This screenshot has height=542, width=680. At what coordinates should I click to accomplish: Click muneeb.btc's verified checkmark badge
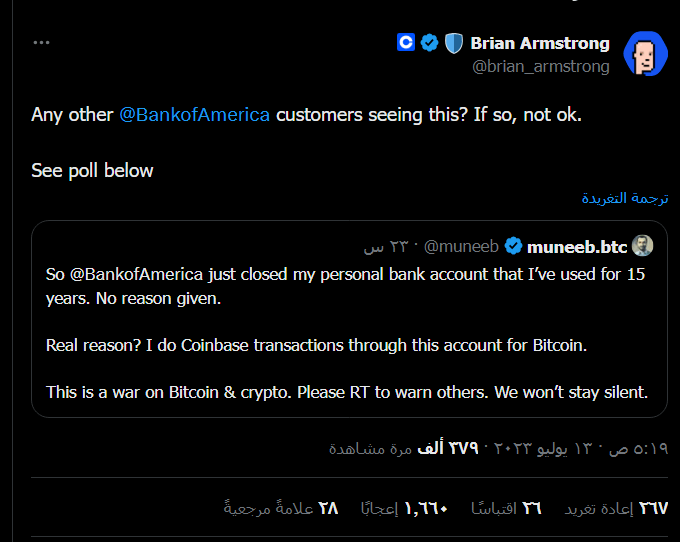pyautogui.click(x=513, y=246)
